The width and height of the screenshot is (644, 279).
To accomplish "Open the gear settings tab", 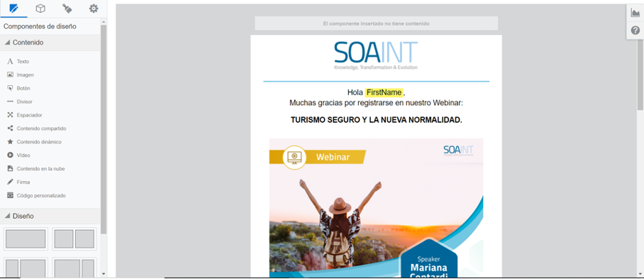I will tap(94, 9).
